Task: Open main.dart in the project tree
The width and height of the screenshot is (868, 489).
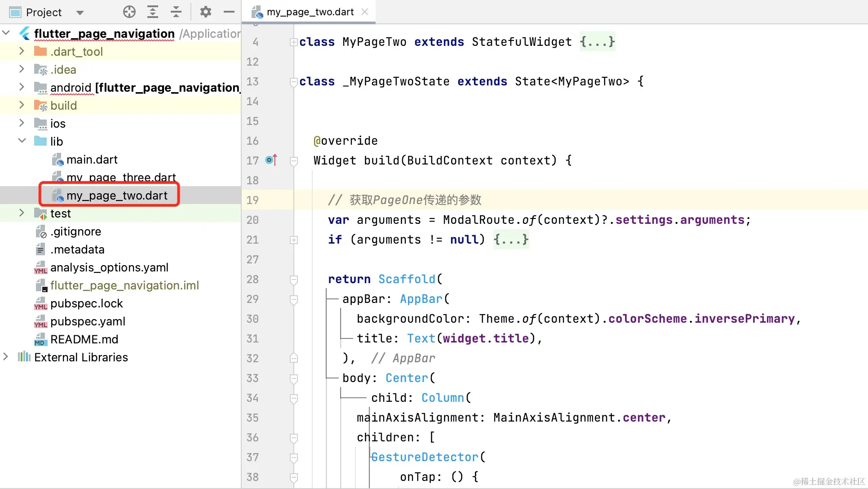Action: [92, 160]
